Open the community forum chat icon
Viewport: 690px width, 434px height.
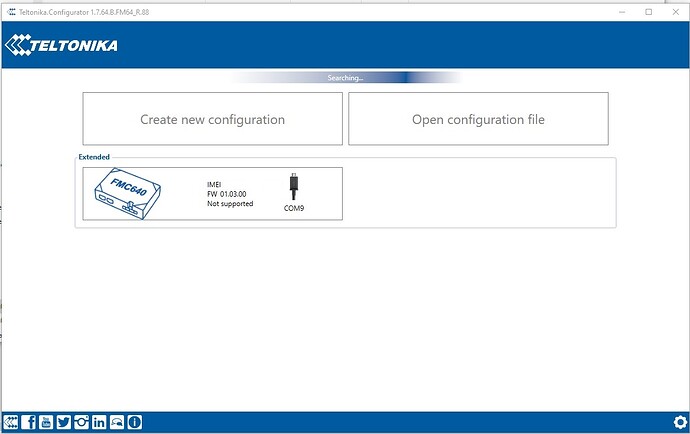point(117,422)
